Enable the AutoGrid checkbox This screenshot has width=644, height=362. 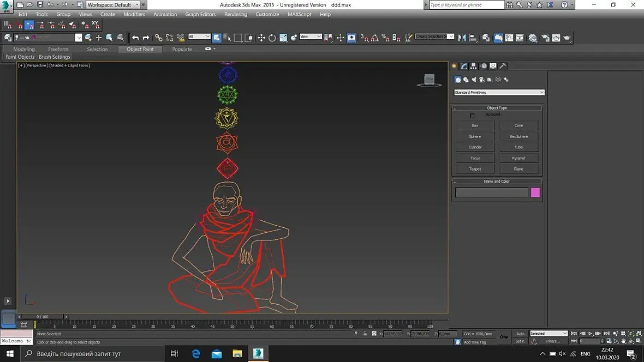473,116
